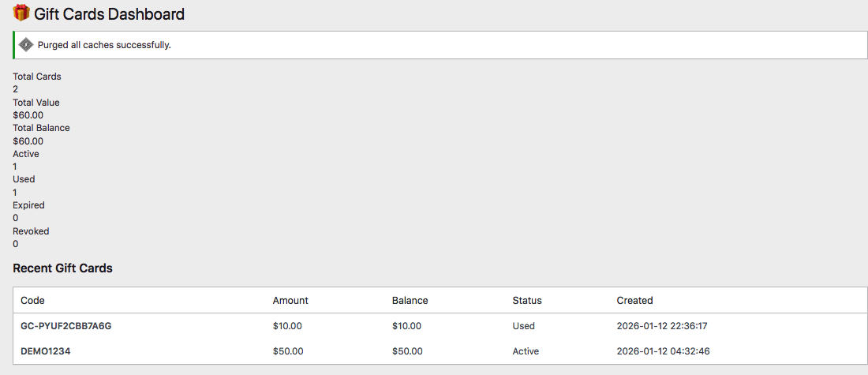Click the Code column header
Image resolution: width=868 pixels, height=375 pixels.
click(x=32, y=301)
